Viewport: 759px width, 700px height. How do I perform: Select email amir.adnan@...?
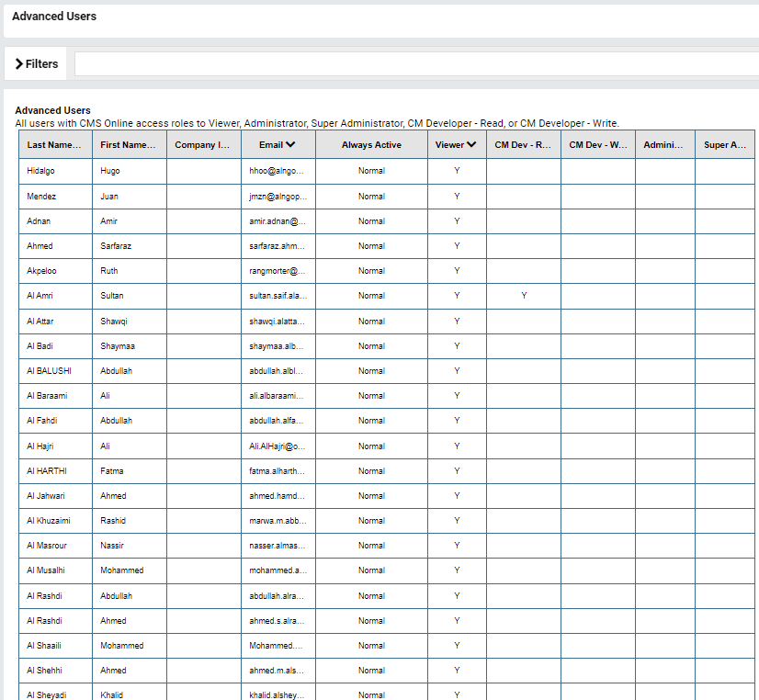pos(278,221)
